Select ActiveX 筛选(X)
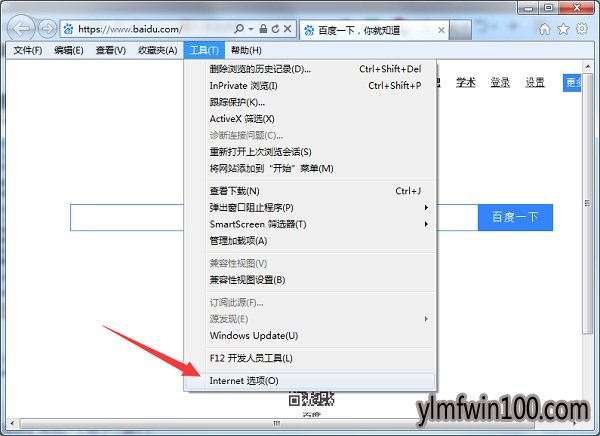This screenshot has height=436, width=600. 310,119
